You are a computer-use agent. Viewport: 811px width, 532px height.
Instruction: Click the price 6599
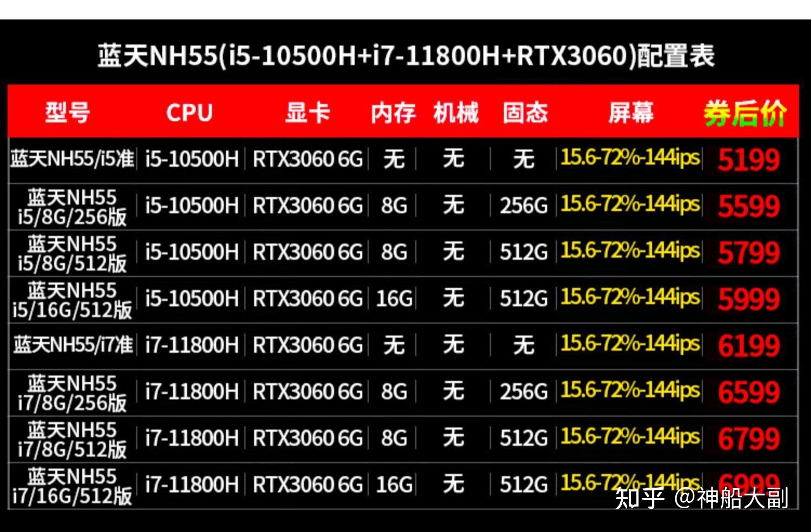point(749,393)
